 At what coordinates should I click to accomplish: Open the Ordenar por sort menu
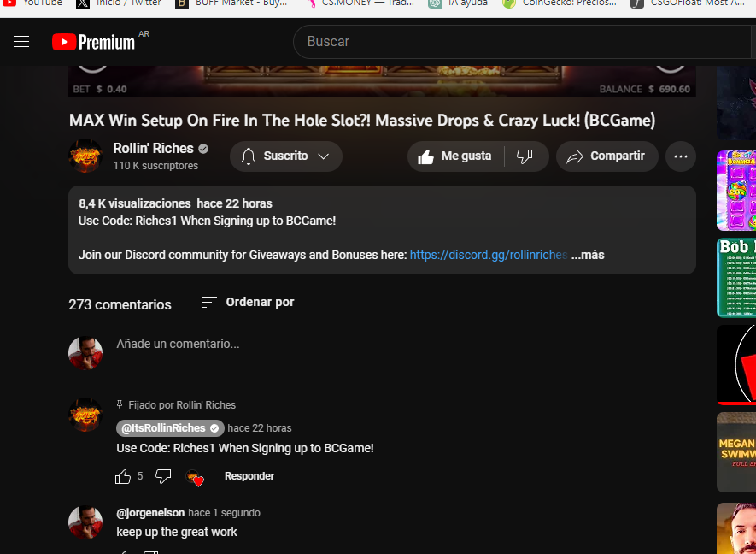248,302
